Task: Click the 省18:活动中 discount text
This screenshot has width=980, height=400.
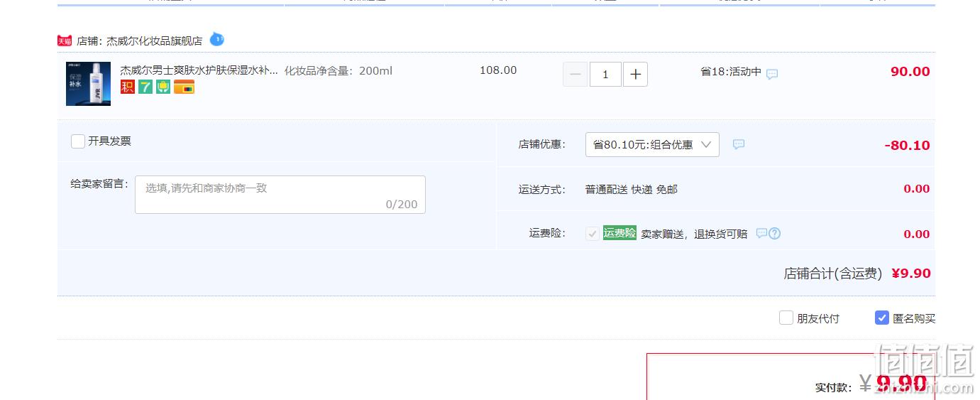Action: click(731, 72)
